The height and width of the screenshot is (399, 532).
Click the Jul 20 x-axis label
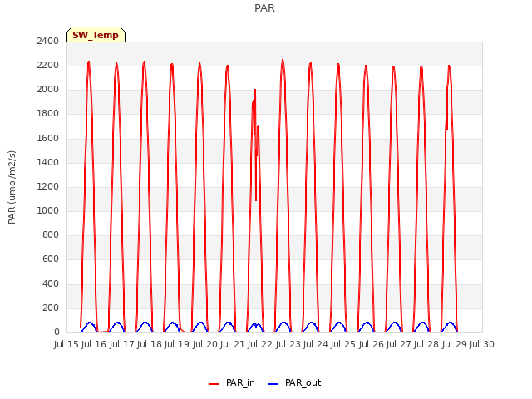[x=205, y=344]
